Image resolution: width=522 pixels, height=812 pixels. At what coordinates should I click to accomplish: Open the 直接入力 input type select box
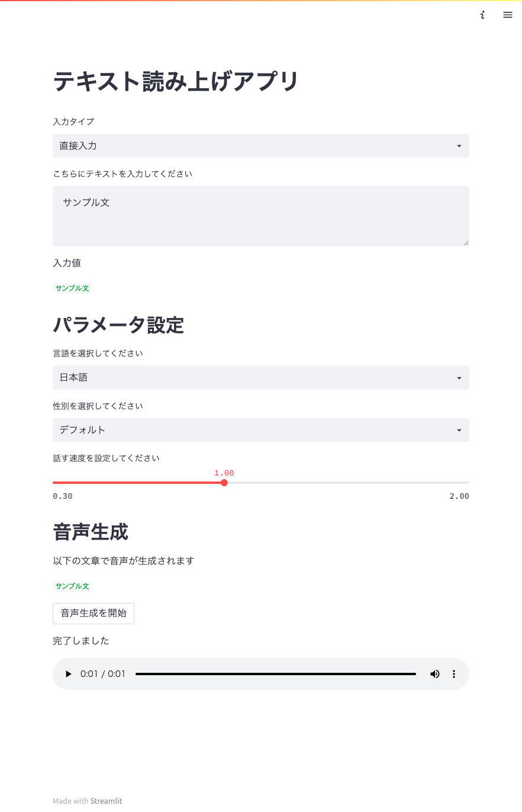coord(261,146)
